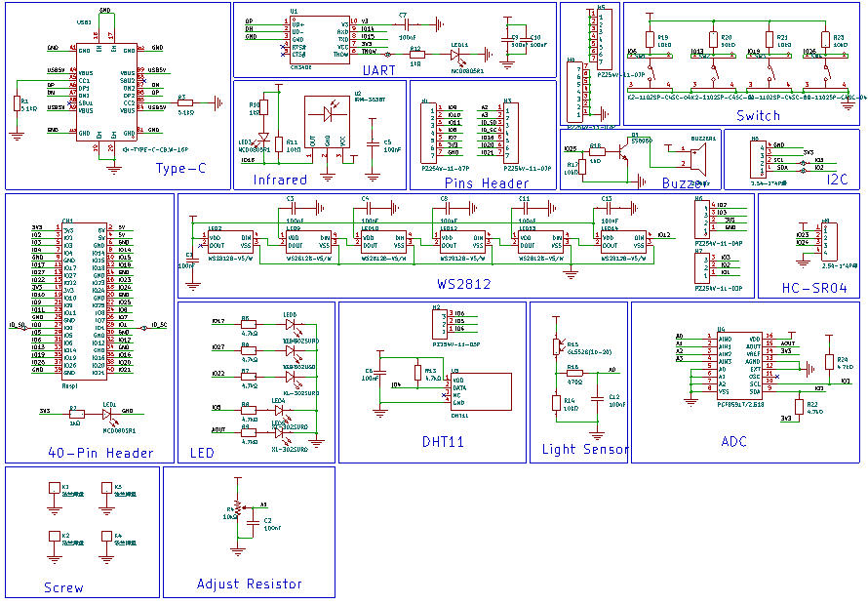Image resolution: width=868 pixels, height=604 pixels.
Task: Select the 'BUZZER1' reference label
Action: pyautogui.click(x=703, y=139)
